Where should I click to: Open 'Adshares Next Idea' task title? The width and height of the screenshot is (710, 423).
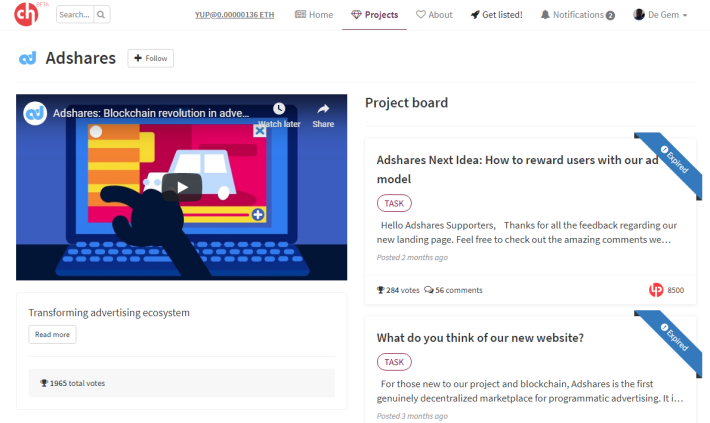click(518, 169)
